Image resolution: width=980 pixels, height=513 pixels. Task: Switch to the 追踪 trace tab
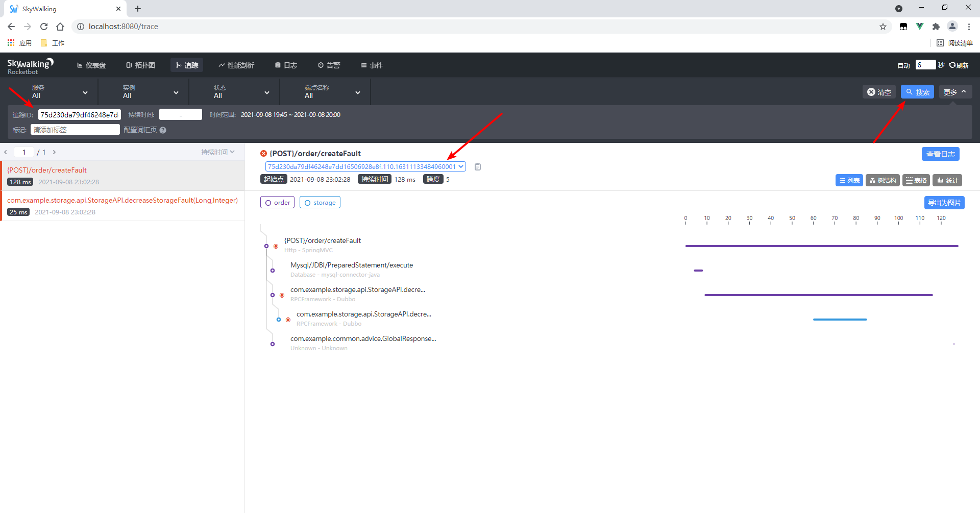pos(187,65)
